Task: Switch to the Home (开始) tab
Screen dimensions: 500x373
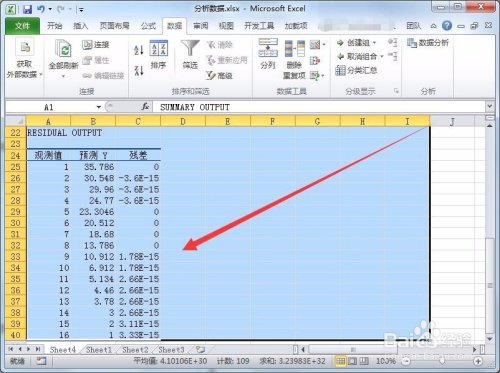Action: tap(54, 26)
